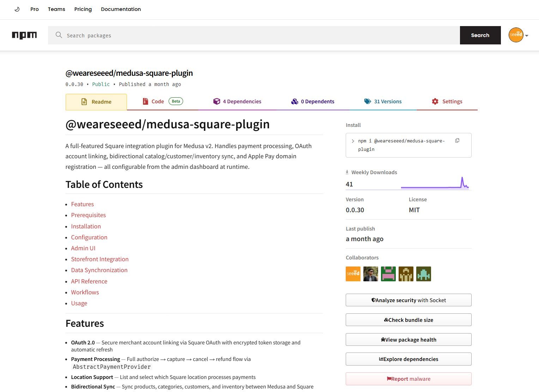Click the weekly downloads sparkline chart
Image resolution: width=539 pixels, height=392 pixels.
(x=435, y=183)
